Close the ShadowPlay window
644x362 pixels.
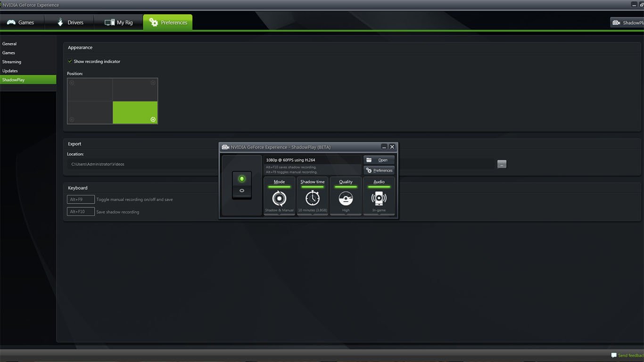pos(392,147)
